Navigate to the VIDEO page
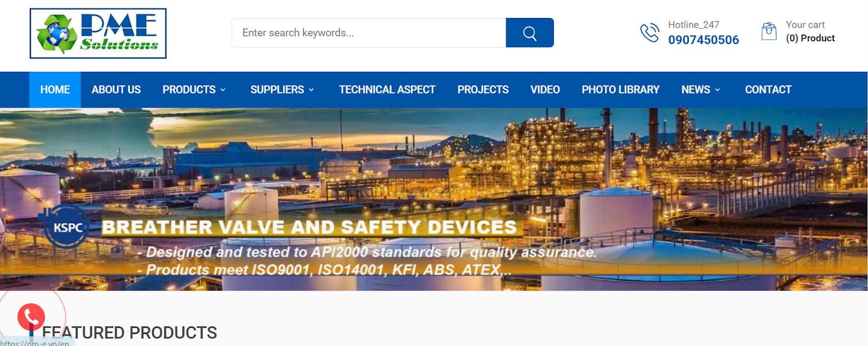Screen dimensions: 868x346 (x=545, y=90)
